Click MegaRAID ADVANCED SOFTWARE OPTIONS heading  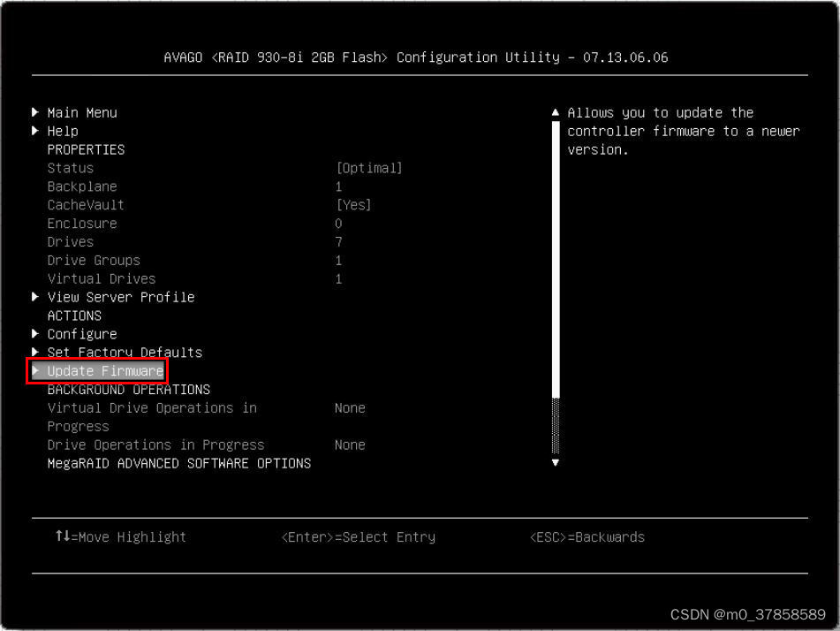tap(179, 464)
